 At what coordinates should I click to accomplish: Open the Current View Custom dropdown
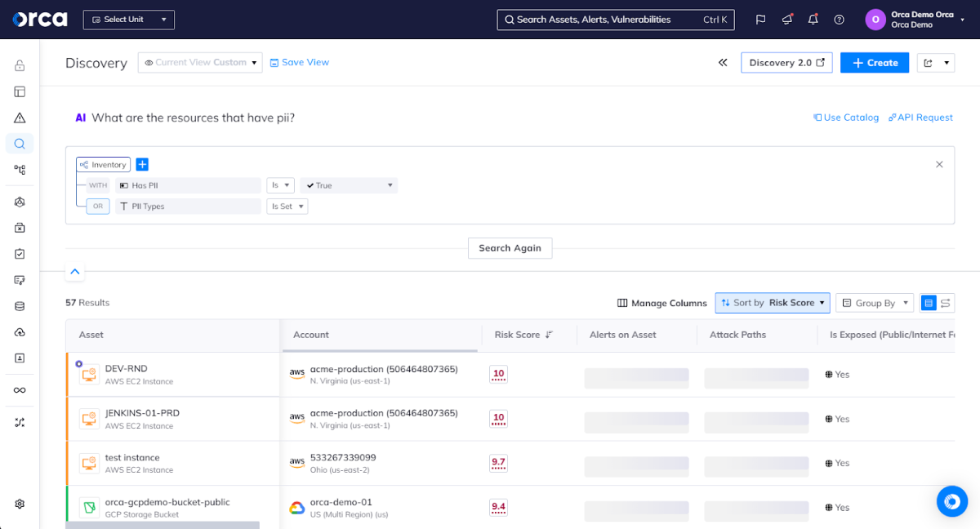(200, 62)
